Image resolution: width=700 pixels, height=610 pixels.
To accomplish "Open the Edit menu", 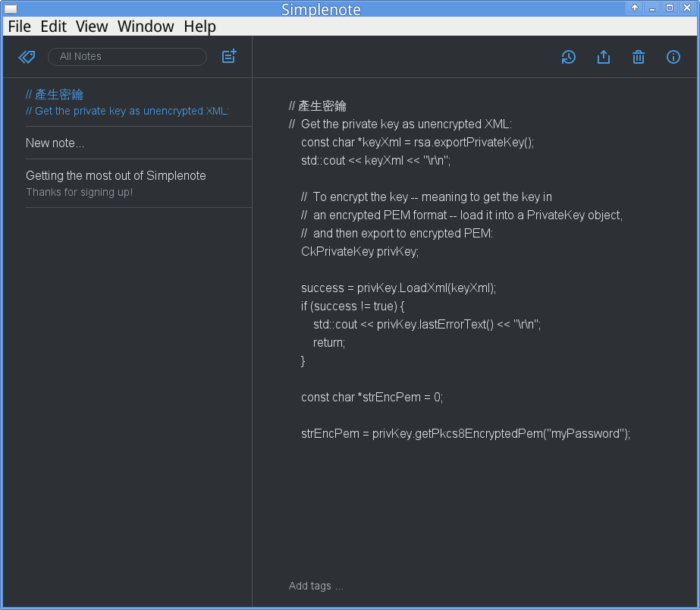I will [x=54, y=27].
